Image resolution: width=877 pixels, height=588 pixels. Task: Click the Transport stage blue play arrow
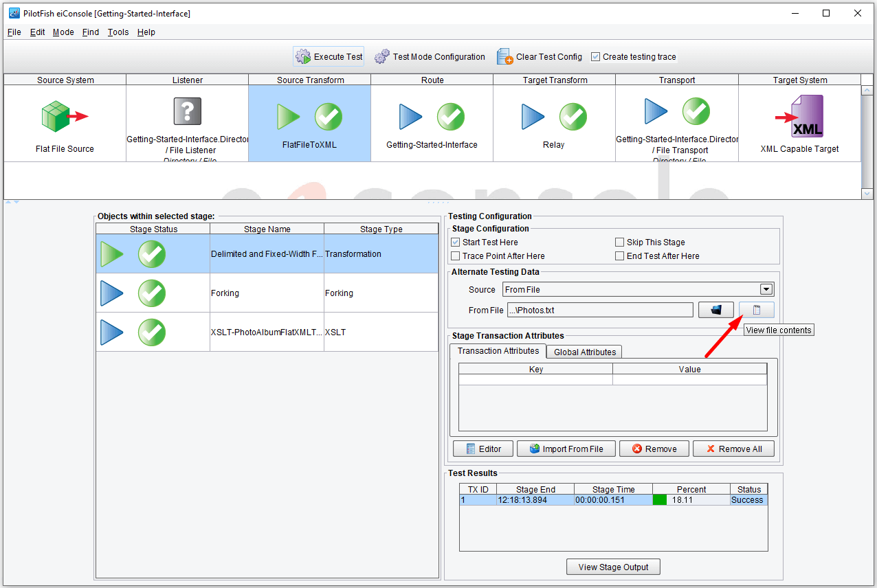656,111
